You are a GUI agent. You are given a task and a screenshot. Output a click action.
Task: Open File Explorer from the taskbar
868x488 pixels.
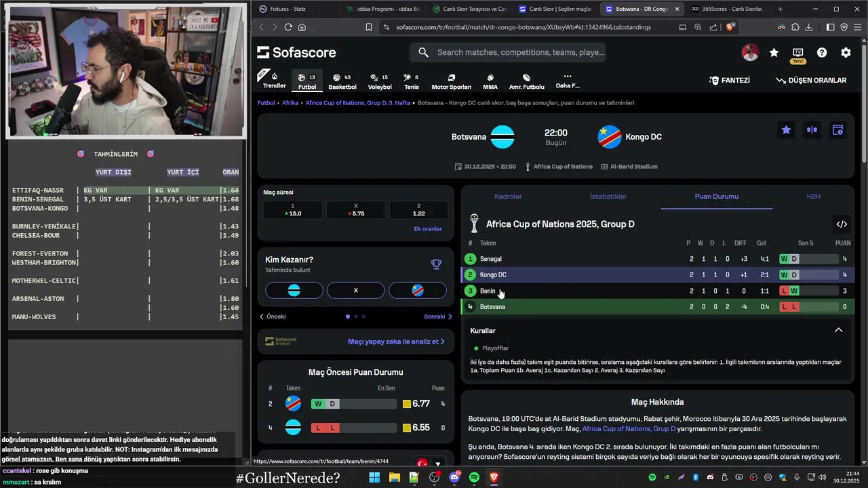click(394, 477)
